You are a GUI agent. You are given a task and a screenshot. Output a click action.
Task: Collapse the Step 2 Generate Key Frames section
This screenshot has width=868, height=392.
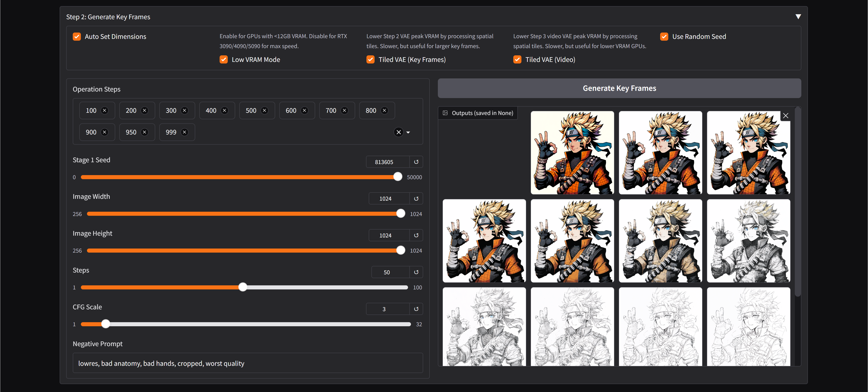tap(798, 16)
